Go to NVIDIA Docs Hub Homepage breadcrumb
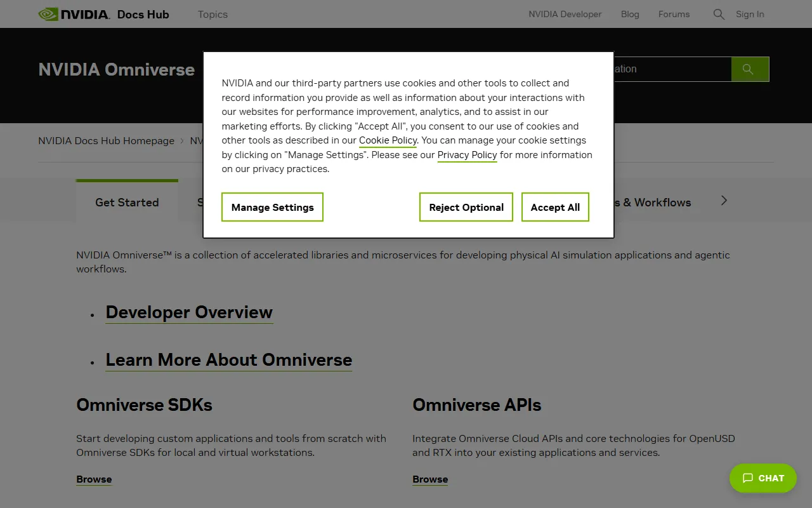 coord(106,141)
